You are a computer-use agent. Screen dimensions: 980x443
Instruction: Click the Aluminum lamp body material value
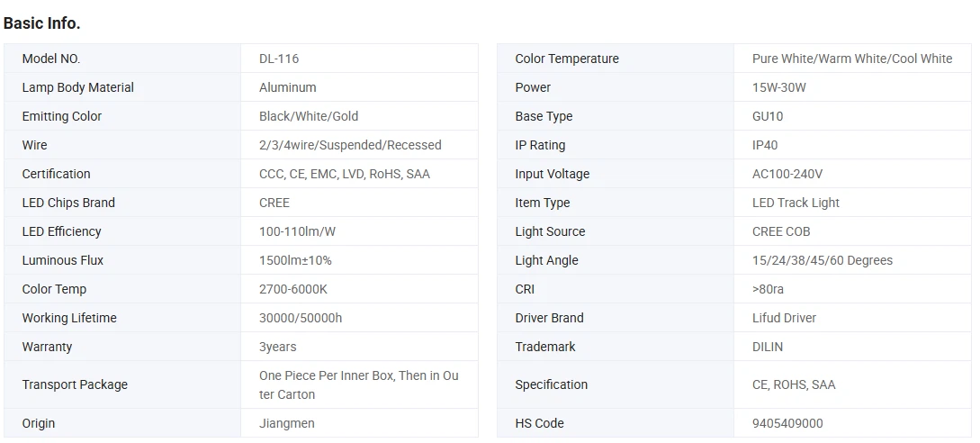[x=288, y=87]
